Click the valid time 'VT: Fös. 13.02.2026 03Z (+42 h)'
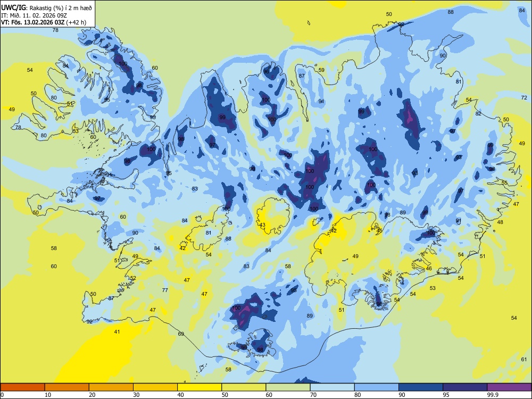 click(x=44, y=22)
